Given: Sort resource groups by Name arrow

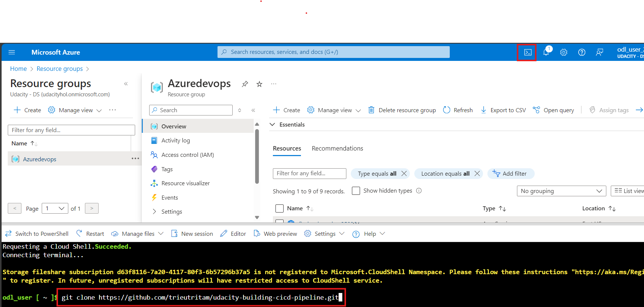Looking at the screenshot, I should (34, 144).
